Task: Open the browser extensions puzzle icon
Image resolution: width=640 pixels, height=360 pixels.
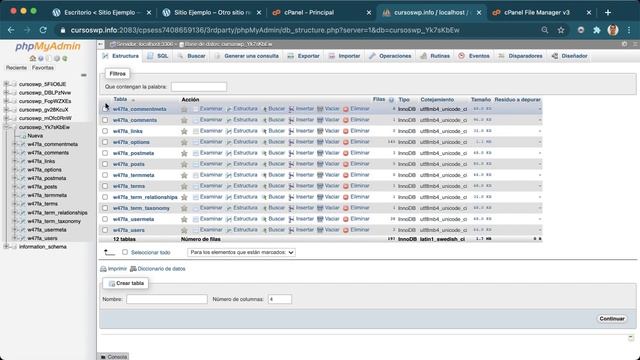Action: click(597, 30)
